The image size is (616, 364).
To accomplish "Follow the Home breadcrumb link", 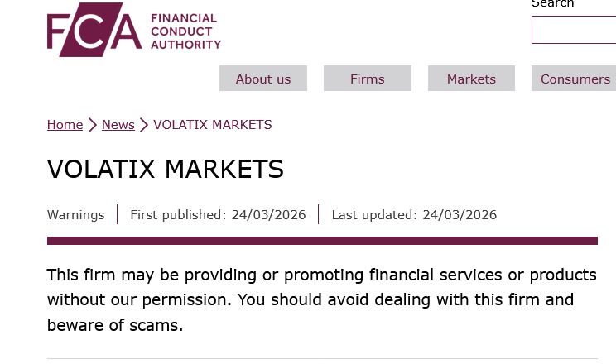I will point(65,125).
